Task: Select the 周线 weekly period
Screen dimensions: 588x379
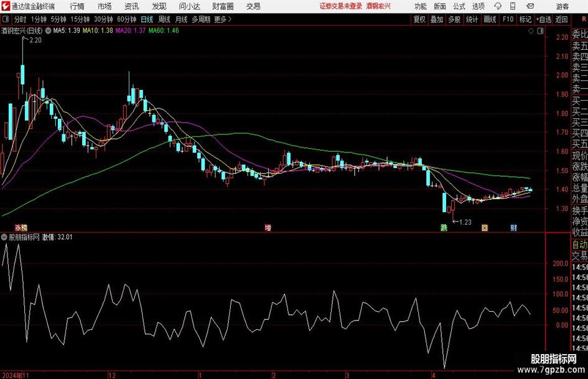Action: click(x=164, y=19)
